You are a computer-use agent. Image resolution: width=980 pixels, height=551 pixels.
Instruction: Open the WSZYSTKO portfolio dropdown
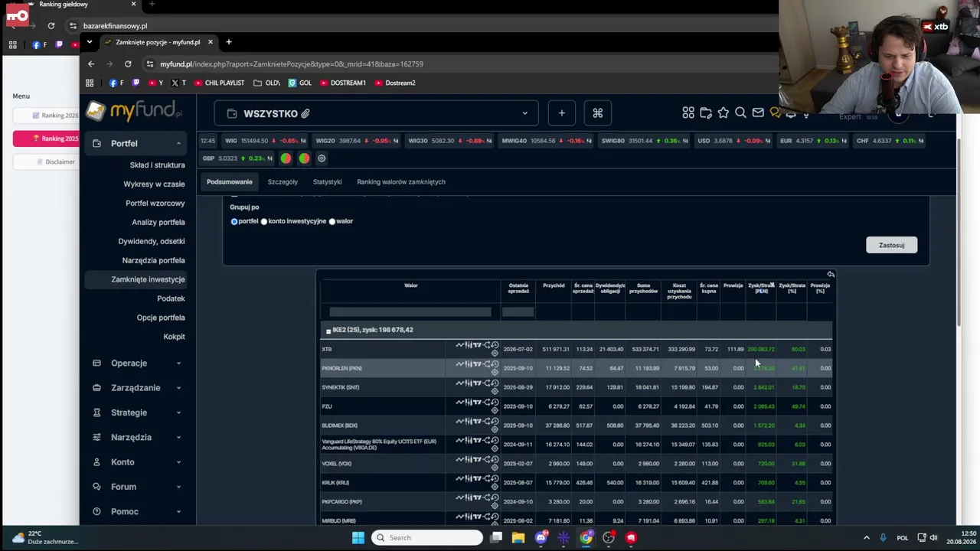click(377, 113)
